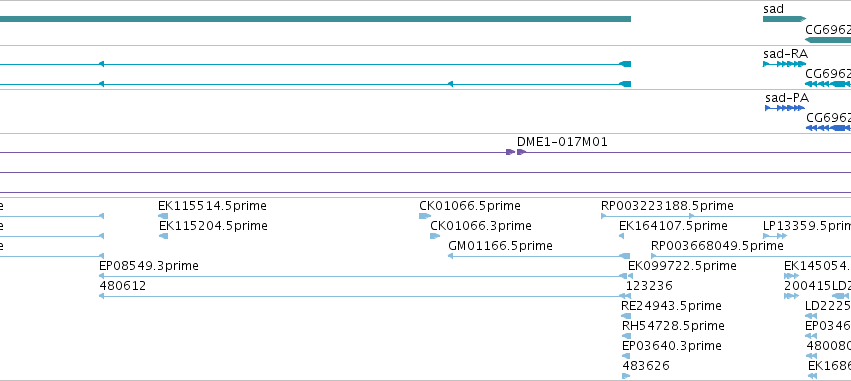The height and width of the screenshot is (381, 851).
Task: Click the RP003668049.5prime alignment label
Action: [x=717, y=246]
